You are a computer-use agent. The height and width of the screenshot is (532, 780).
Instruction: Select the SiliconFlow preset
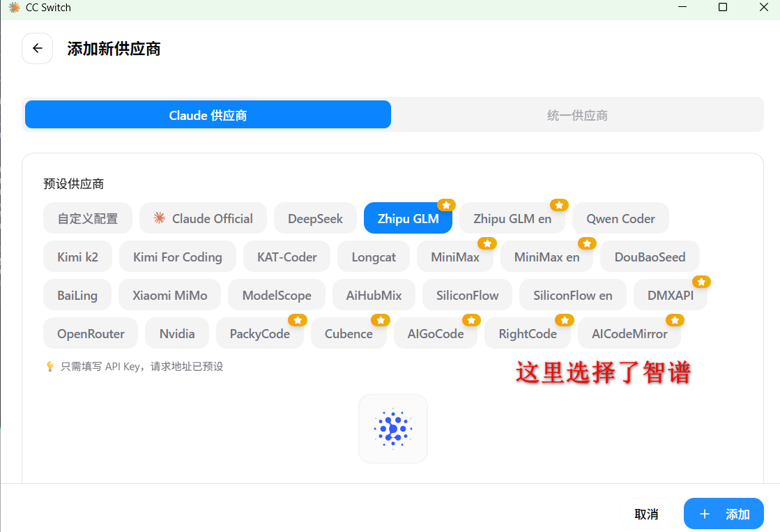(x=467, y=295)
